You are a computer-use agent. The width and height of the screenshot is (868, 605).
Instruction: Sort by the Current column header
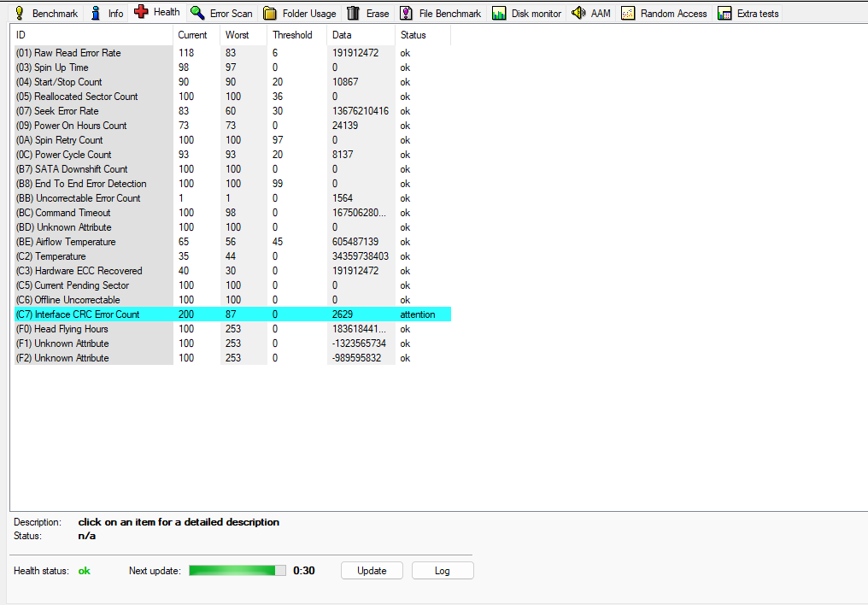point(196,35)
